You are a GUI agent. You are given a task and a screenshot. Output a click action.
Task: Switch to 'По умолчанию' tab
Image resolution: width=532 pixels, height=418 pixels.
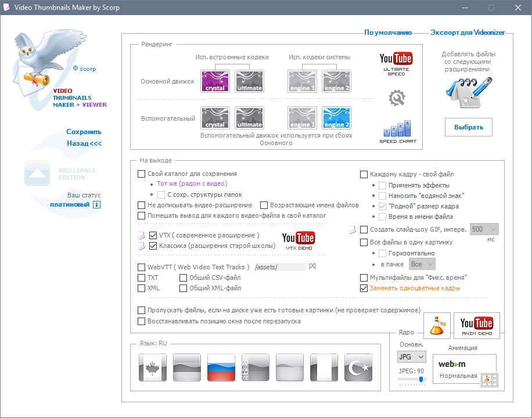(388, 33)
